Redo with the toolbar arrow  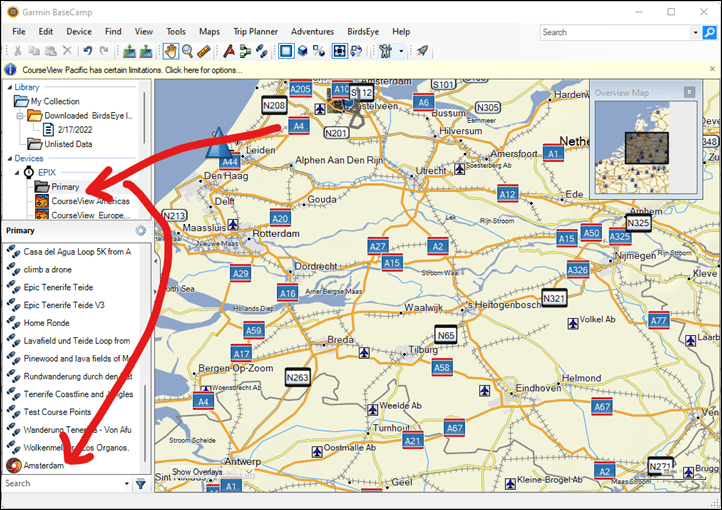tap(104, 51)
